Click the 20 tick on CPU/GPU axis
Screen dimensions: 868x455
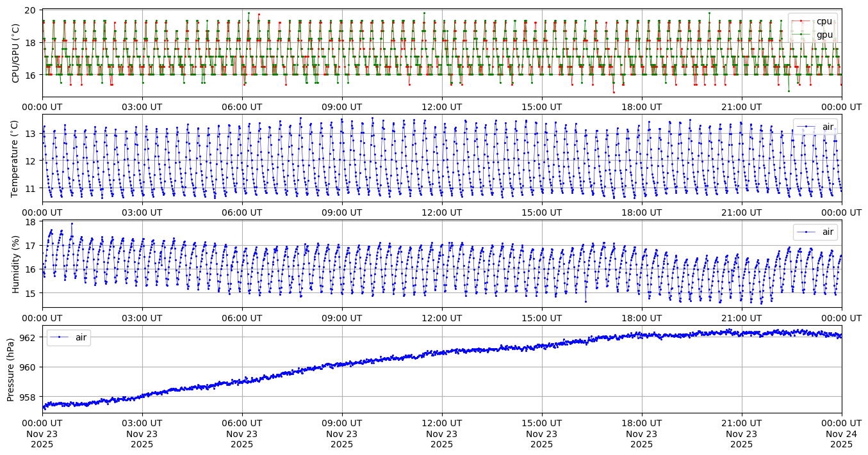(31, 10)
